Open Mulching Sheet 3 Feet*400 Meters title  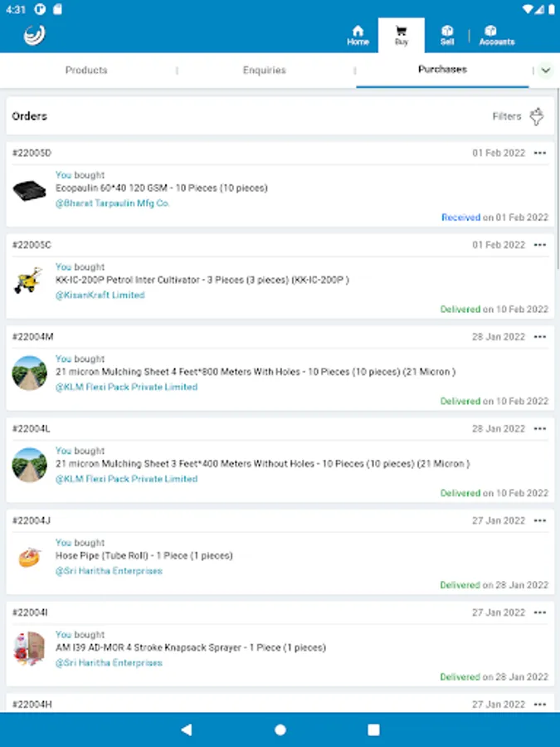(x=262, y=464)
